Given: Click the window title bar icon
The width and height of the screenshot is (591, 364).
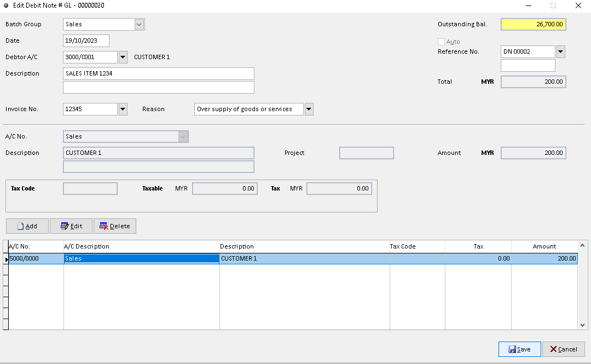Looking at the screenshot, I should [6, 5].
